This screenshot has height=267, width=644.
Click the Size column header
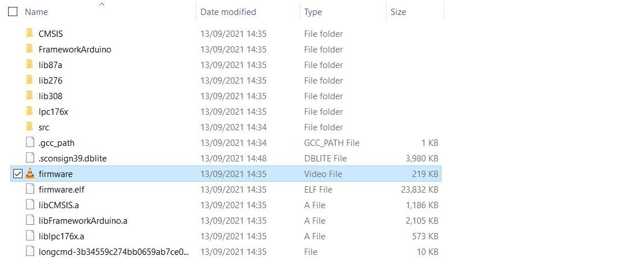[398, 12]
